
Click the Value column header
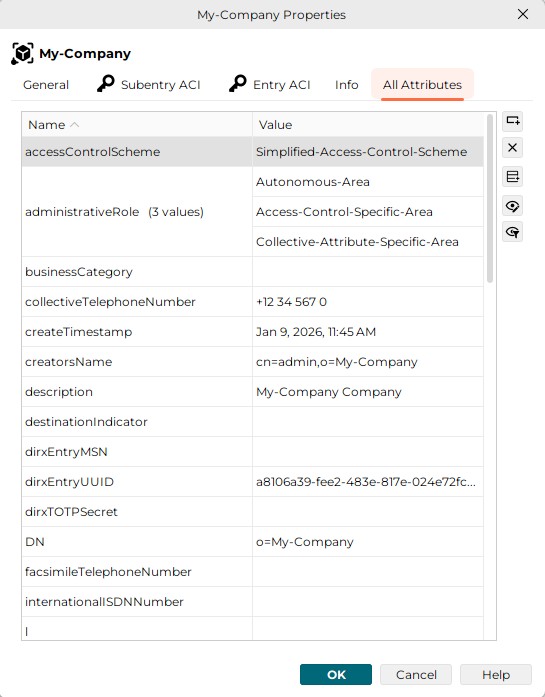[x=368, y=124]
